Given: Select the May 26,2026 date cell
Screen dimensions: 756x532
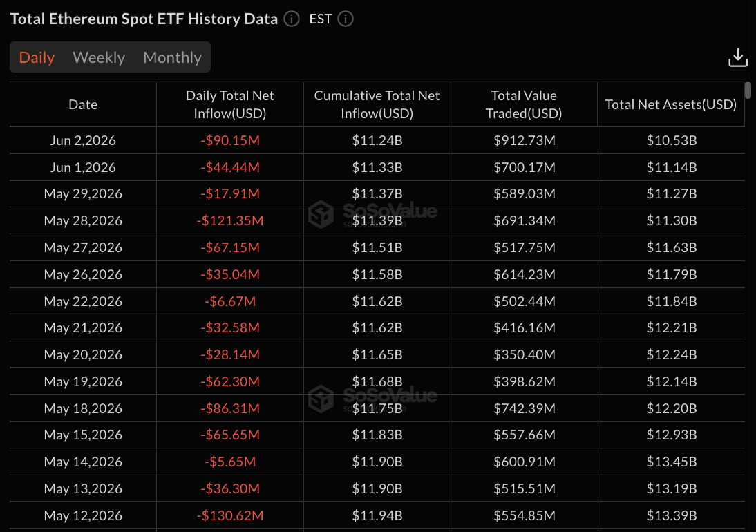Looking at the screenshot, I should (83, 275).
